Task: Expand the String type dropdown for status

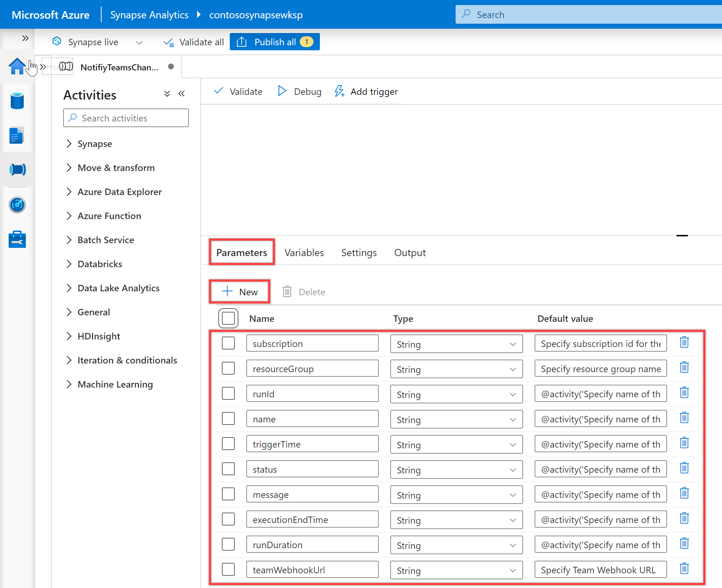Action: coord(514,469)
